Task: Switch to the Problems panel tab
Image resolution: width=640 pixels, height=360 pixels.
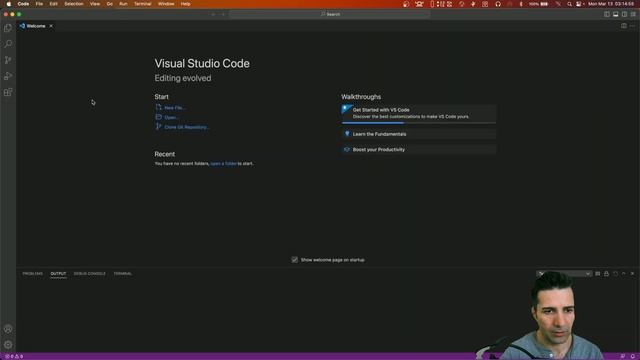Action: pyautogui.click(x=33, y=273)
